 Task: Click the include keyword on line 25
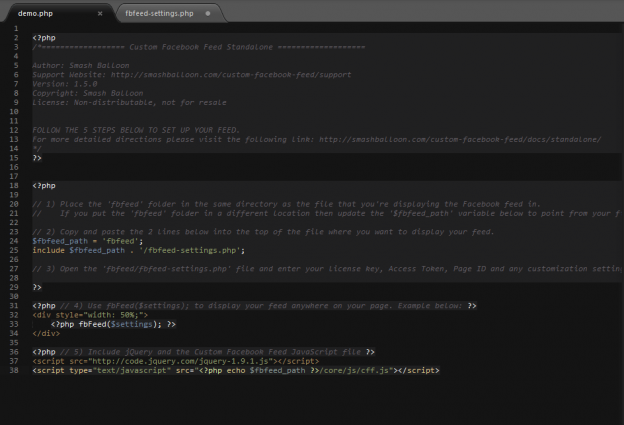tap(49, 249)
